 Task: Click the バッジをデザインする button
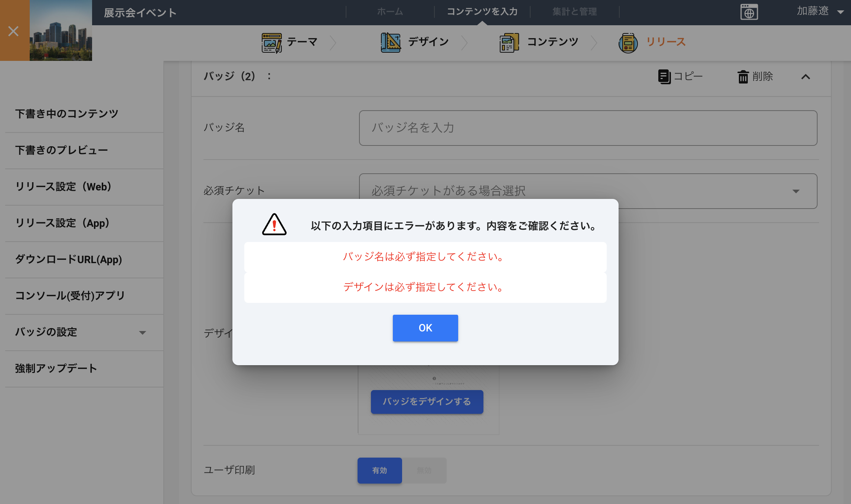click(427, 402)
